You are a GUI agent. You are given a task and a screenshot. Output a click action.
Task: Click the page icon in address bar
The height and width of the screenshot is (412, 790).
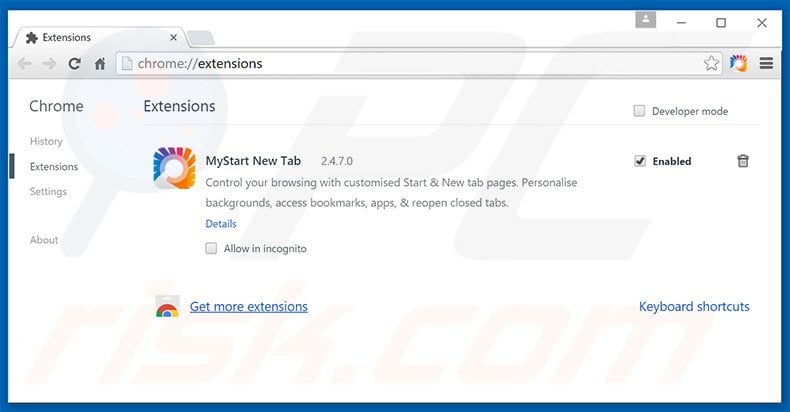pyautogui.click(x=127, y=63)
